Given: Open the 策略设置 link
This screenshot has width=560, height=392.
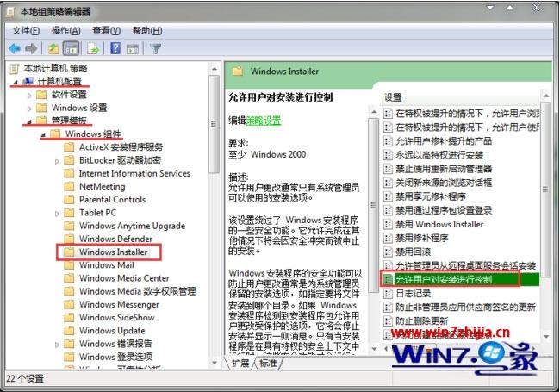Looking at the screenshot, I should click(264, 121).
